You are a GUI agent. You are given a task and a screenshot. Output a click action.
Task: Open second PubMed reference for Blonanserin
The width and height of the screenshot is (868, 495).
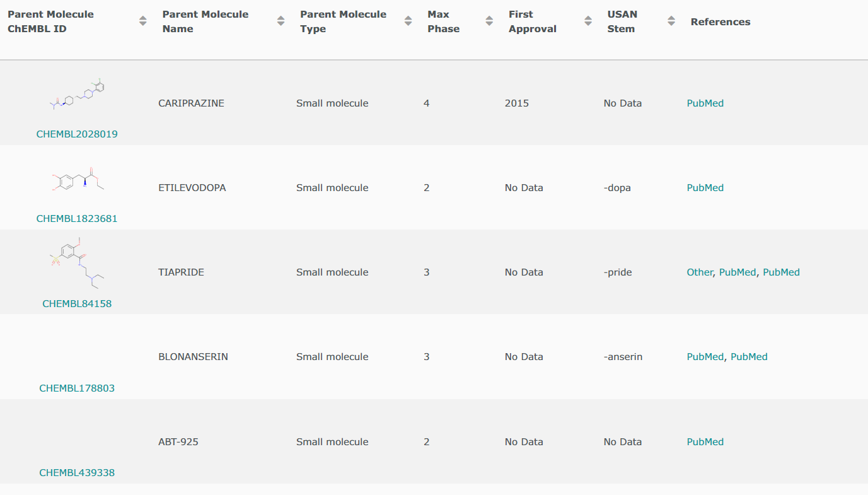pos(749,357)
